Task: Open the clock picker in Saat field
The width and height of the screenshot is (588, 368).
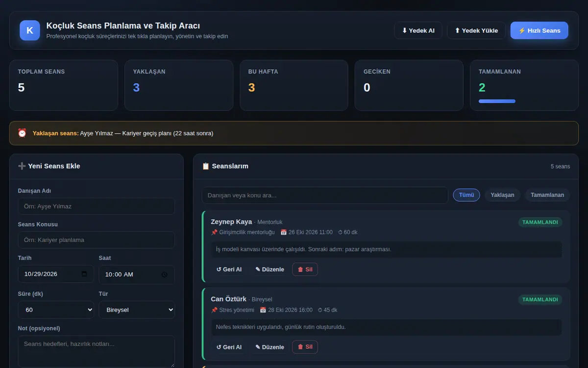Action: pos(164,274)
